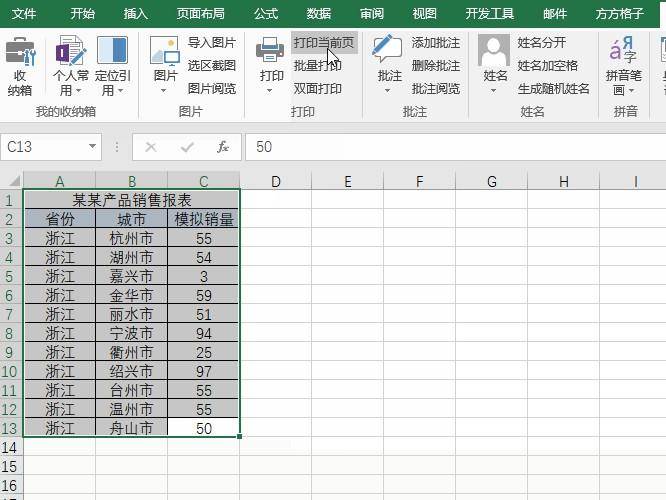Select row 16 header
This screenshot has width=666, height=500.
pyautogui.click(x=11, y=486)
